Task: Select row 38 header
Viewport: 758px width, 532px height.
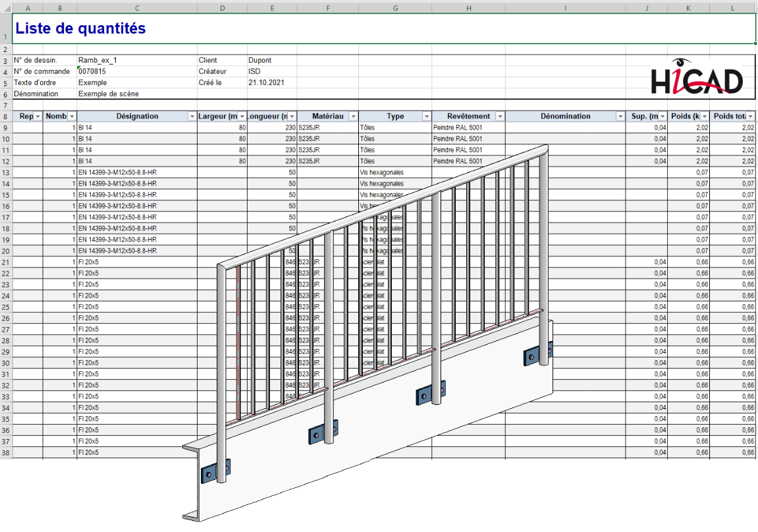Action: 6,453
